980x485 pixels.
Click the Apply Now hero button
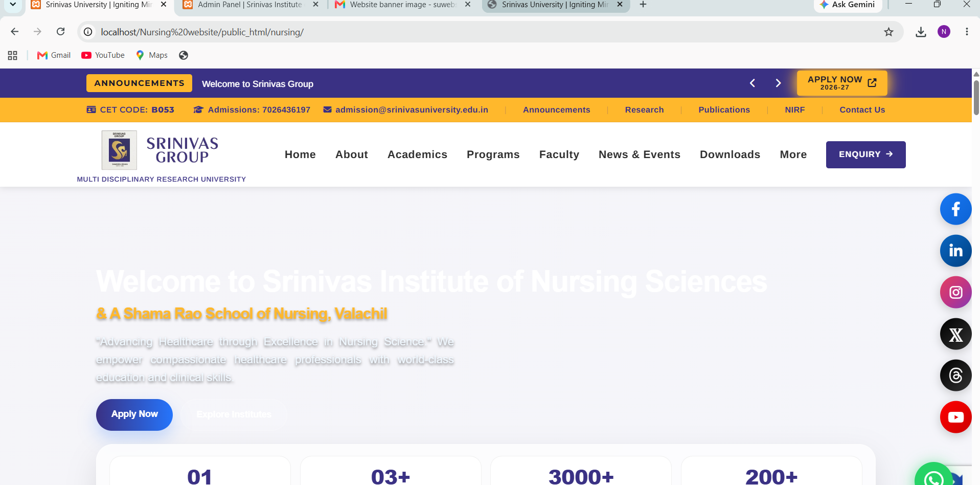134,414
